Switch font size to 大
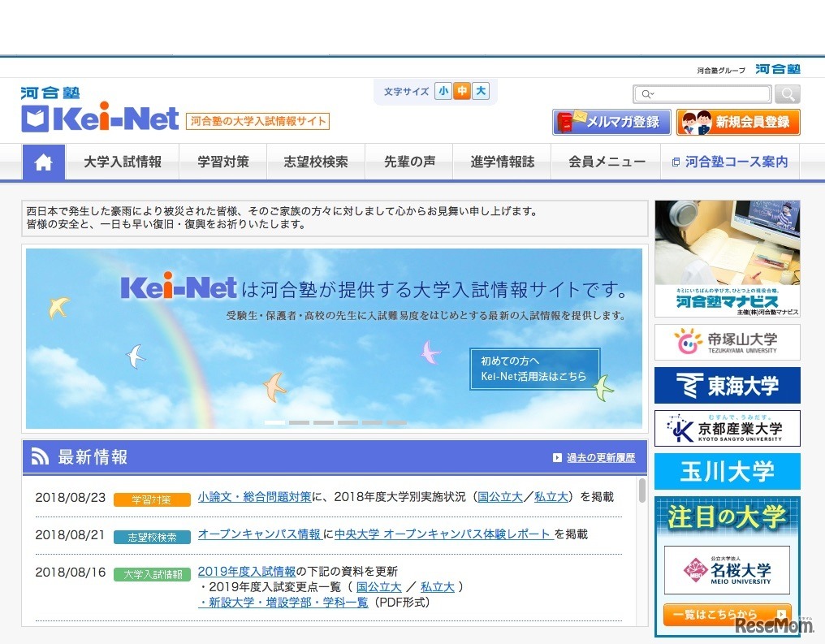Image resolution: width=825 pixels, height=644 pixels. coord(480,92)
